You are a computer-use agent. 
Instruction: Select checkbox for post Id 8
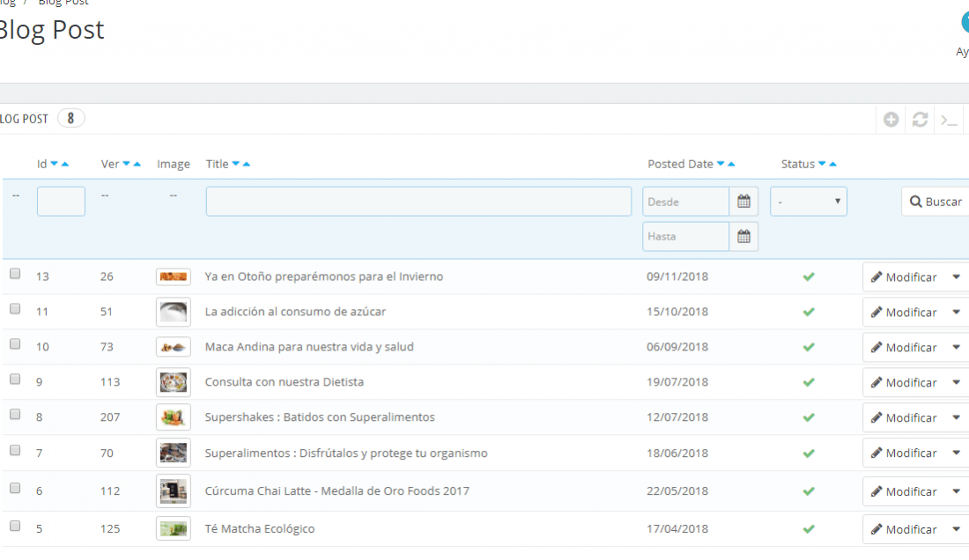click(15, 415)
